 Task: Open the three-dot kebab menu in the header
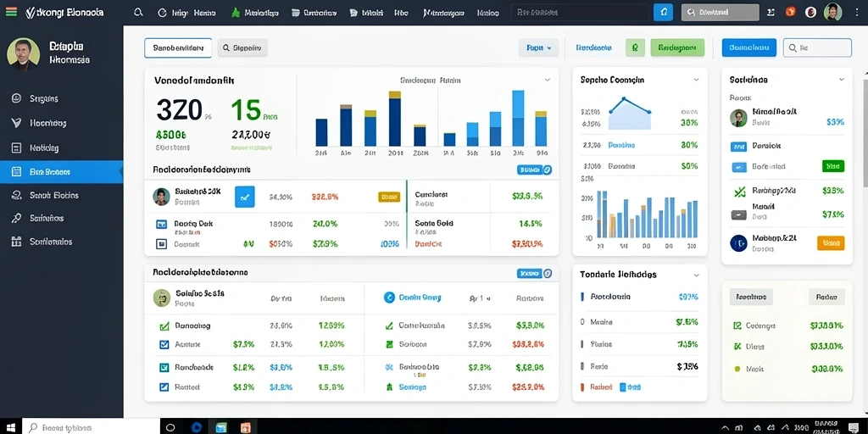pos(856,12)
